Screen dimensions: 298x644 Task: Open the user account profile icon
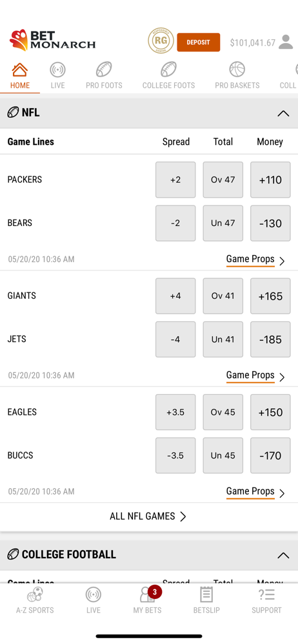pos(286,43)
